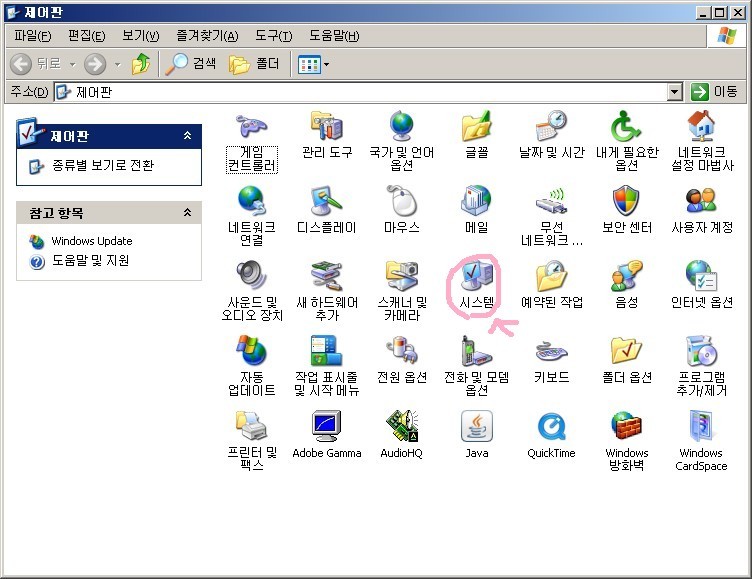
Task: Open the 파일 menu
Action: (33, 35)
